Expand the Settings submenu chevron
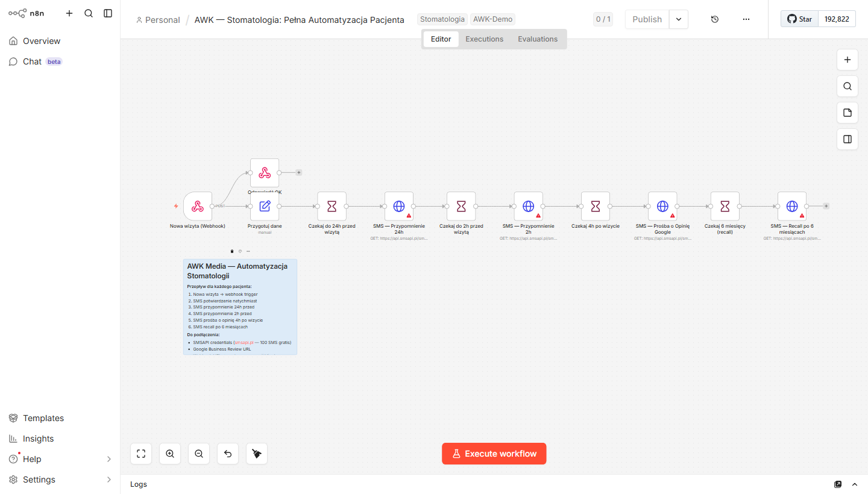Viewport: 868px width, 494px height. tap(109, 480)
